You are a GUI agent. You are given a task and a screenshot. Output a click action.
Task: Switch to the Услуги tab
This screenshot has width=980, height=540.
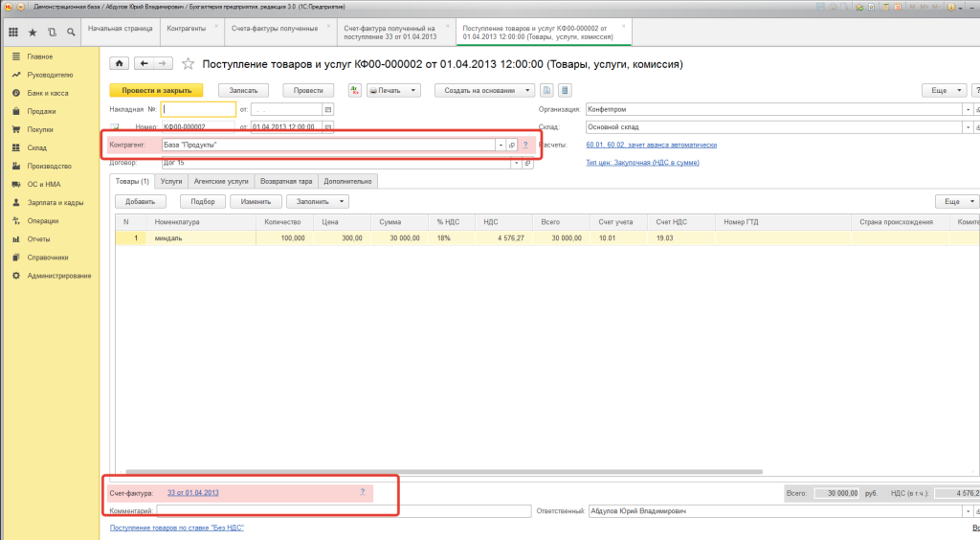[170, 181]
